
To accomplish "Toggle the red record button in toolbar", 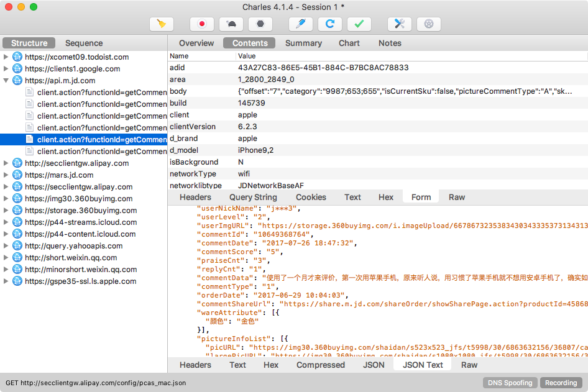I will tap(202, 24).
